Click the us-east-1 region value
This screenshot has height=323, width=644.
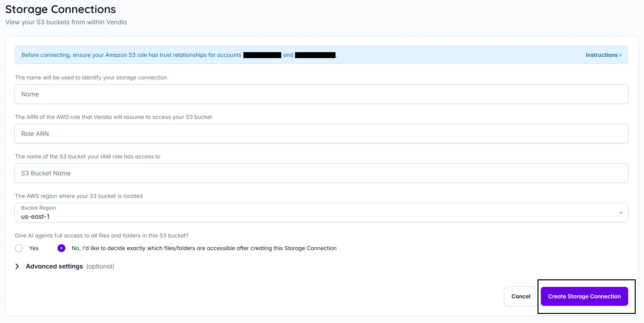click(35, 217)
